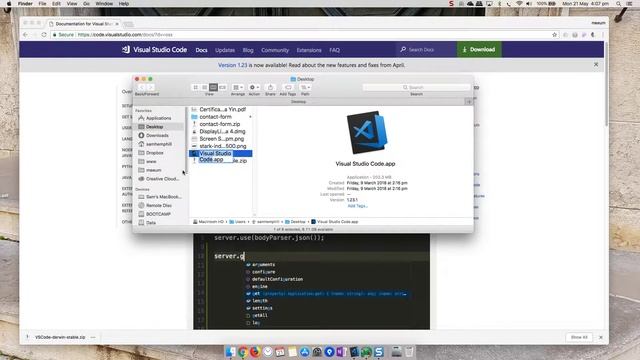
Task: Switch Finder to cover flow view
Action: [x=222, y=87]
